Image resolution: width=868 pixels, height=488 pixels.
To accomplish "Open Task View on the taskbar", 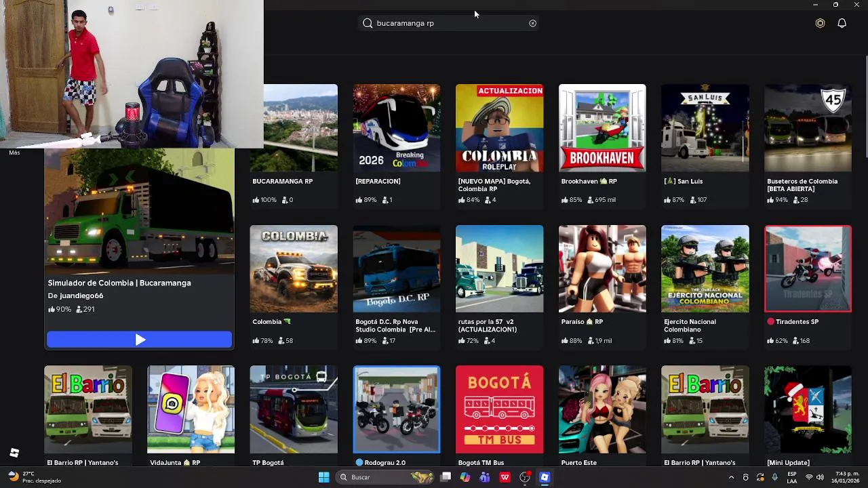I will pyautogui.click(x=446, y=477).
